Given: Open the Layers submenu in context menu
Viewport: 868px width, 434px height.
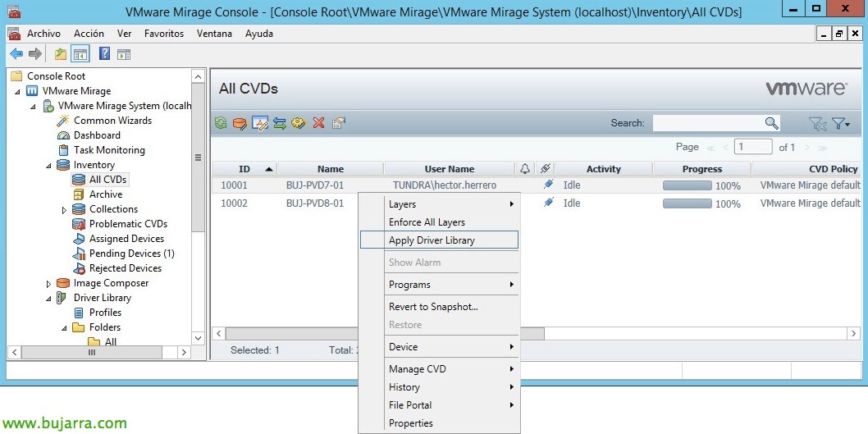Looking at the screenshot, I should pos(439,204).
